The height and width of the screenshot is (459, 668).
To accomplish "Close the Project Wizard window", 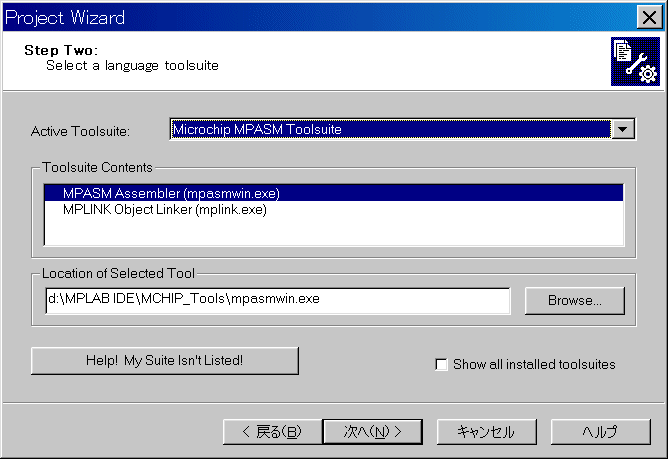I will [x=649, y=17].
